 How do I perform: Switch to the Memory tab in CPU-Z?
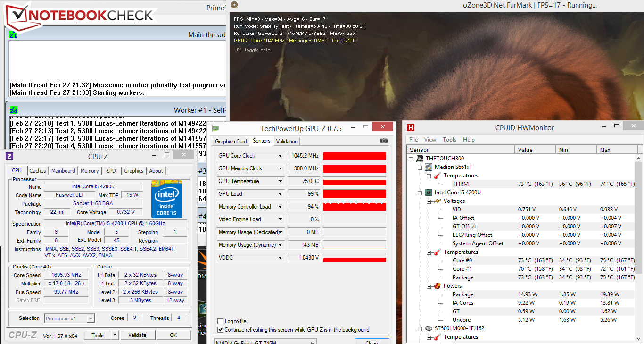(x=90, y=171)
